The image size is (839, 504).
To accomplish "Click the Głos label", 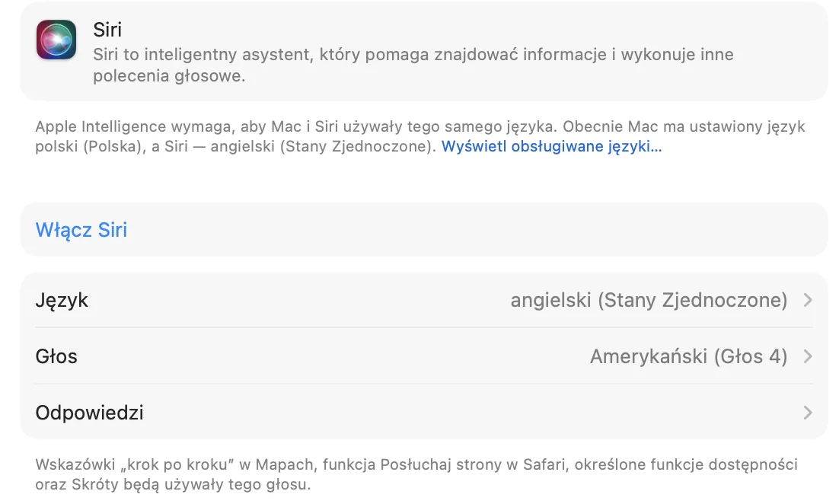I will pyautogui.click(x=56, y=356).
